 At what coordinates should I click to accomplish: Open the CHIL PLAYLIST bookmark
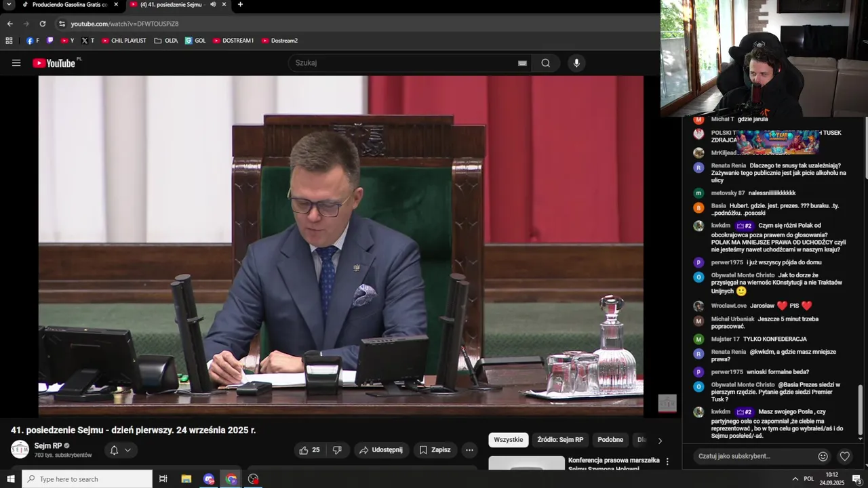coord(124,41)
